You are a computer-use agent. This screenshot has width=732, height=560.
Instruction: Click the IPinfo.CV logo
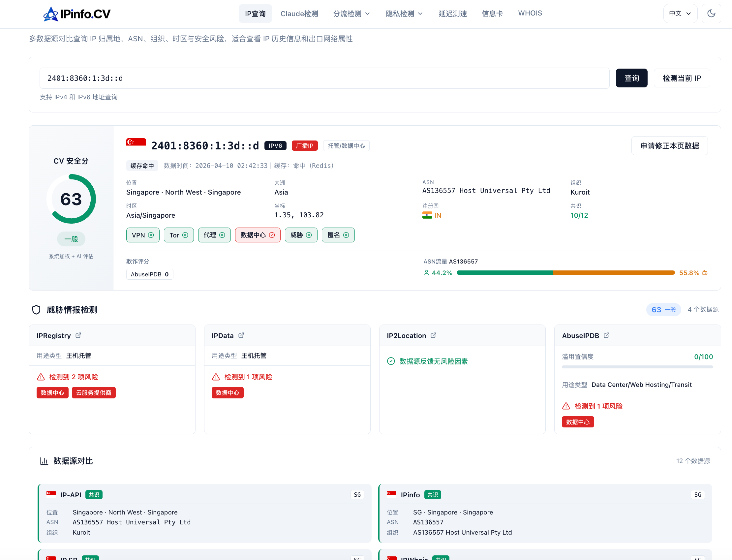point(76,14)
